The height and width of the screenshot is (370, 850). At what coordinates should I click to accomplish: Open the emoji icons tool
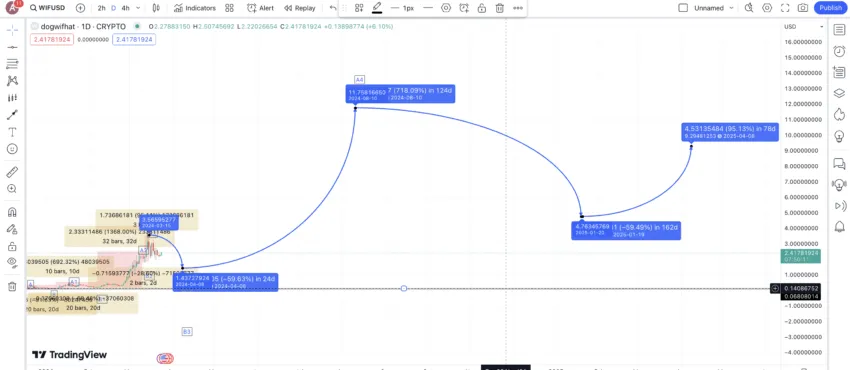coord(12,149)
